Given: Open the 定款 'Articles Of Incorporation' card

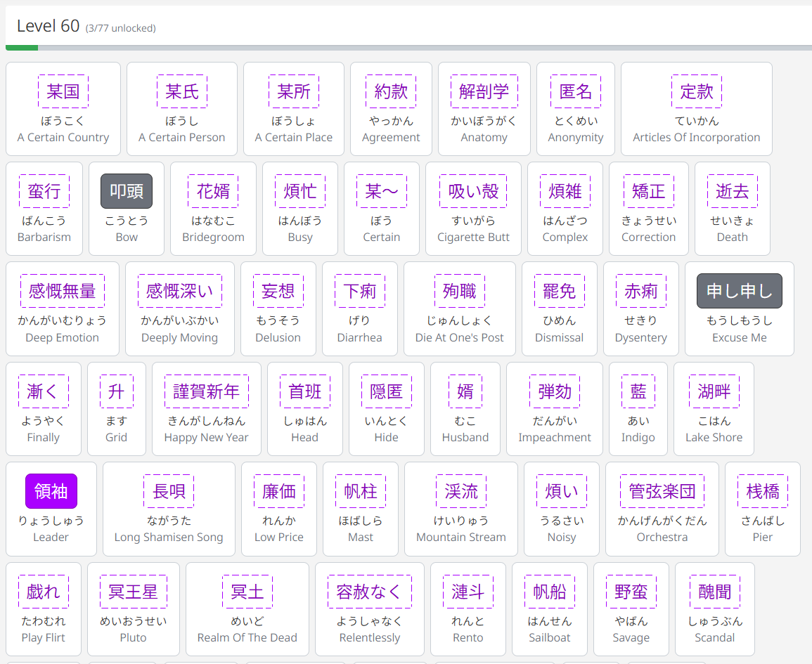Looking at the screenshot, I should 697,109.
